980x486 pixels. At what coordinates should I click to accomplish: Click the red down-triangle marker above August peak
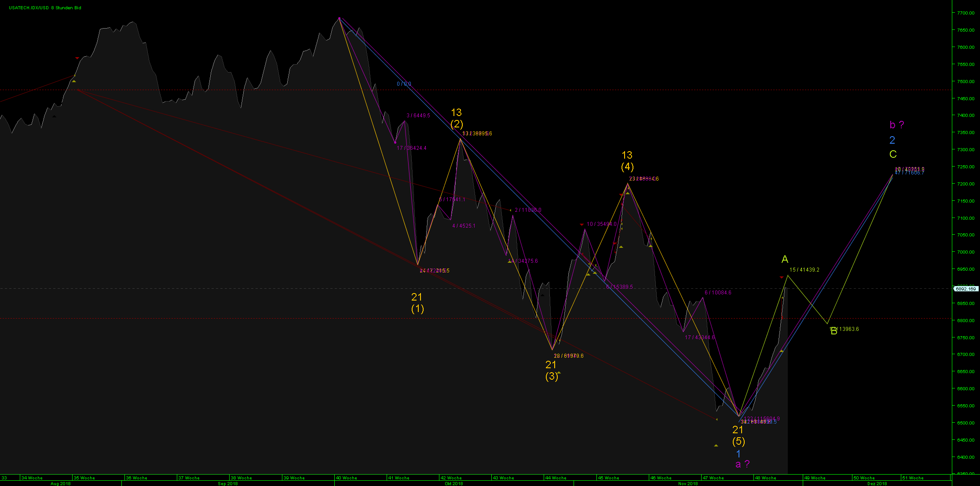tap(77, 58)
